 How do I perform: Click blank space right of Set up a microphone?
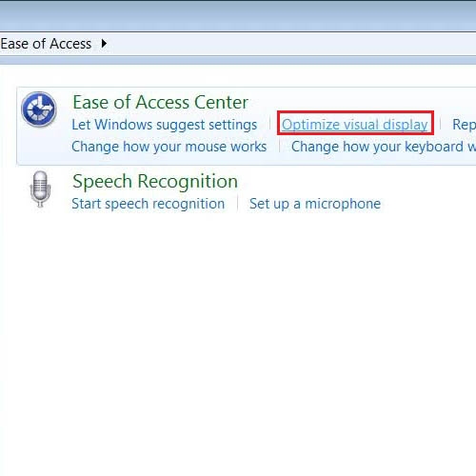point(428,204)
